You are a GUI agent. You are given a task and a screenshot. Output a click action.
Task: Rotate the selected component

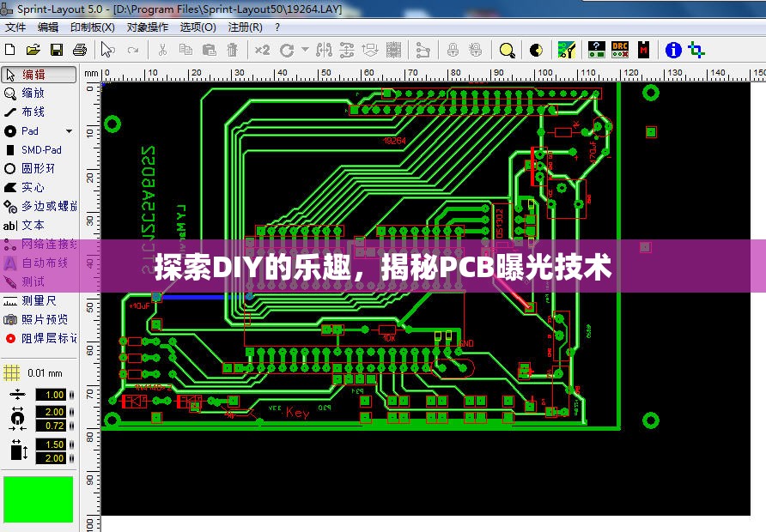(x=287, y=51)
